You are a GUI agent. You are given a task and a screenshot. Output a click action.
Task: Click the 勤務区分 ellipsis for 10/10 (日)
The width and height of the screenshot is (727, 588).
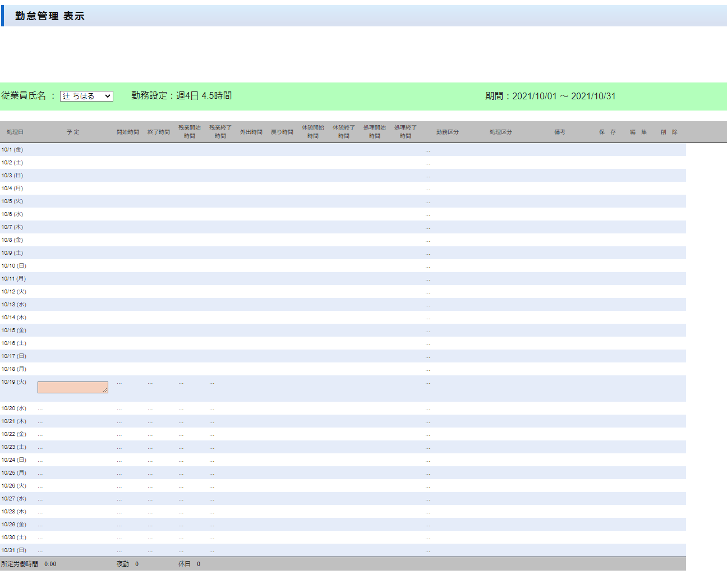[x=427, y=267]
